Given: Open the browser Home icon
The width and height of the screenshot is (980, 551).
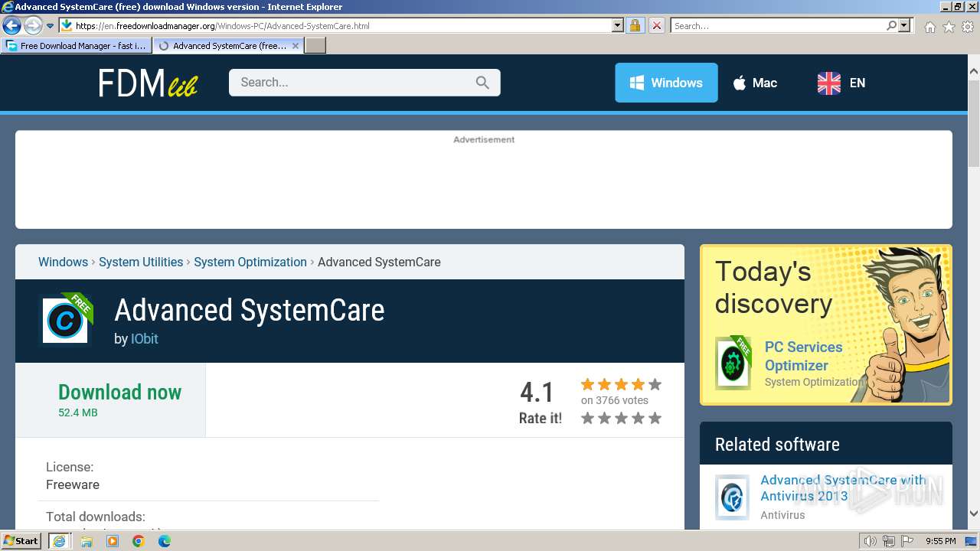Looking at the screenshot, I should (x=929, y=27).
